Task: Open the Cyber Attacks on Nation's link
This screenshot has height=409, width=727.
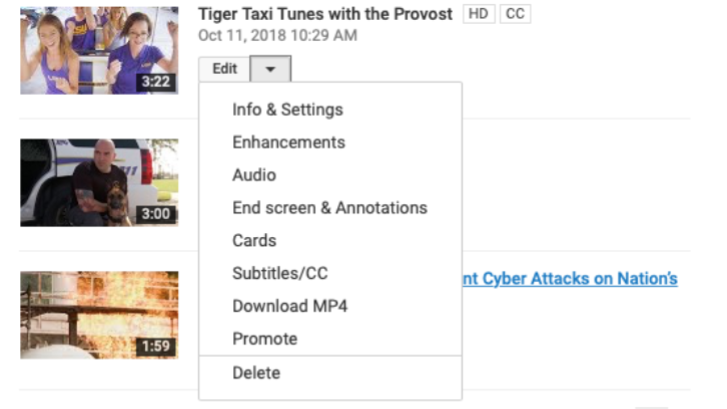Action: tap(570, 279)
